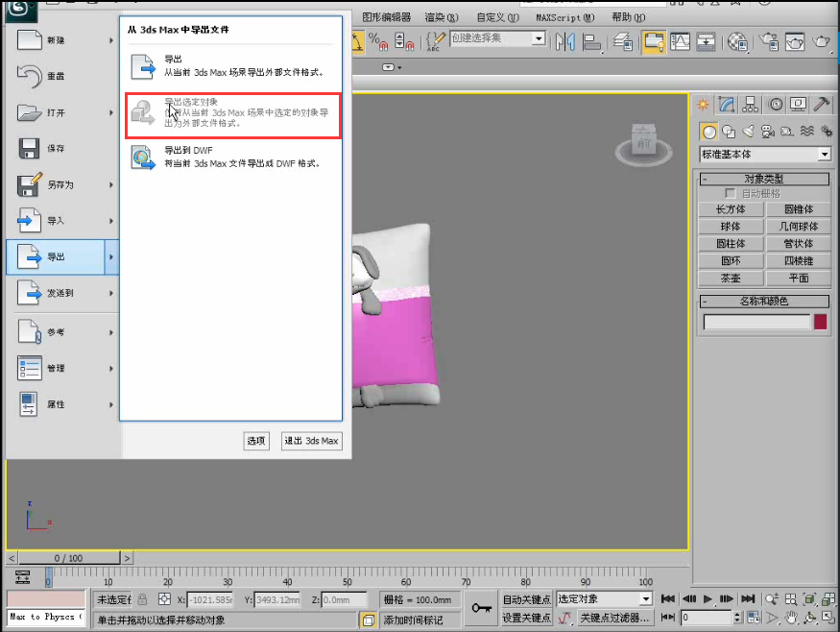840x632 pixels.
Task: Open the Hierarchy panel tab icon
Action: 750,105
